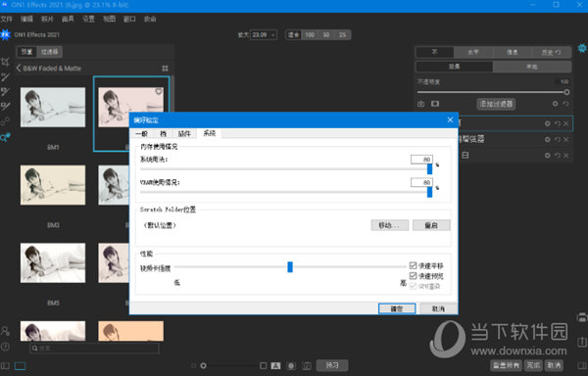Cancel the preferences dialog (取消)
This screenshot has height=376, width=588.
[x=438, y=308]
